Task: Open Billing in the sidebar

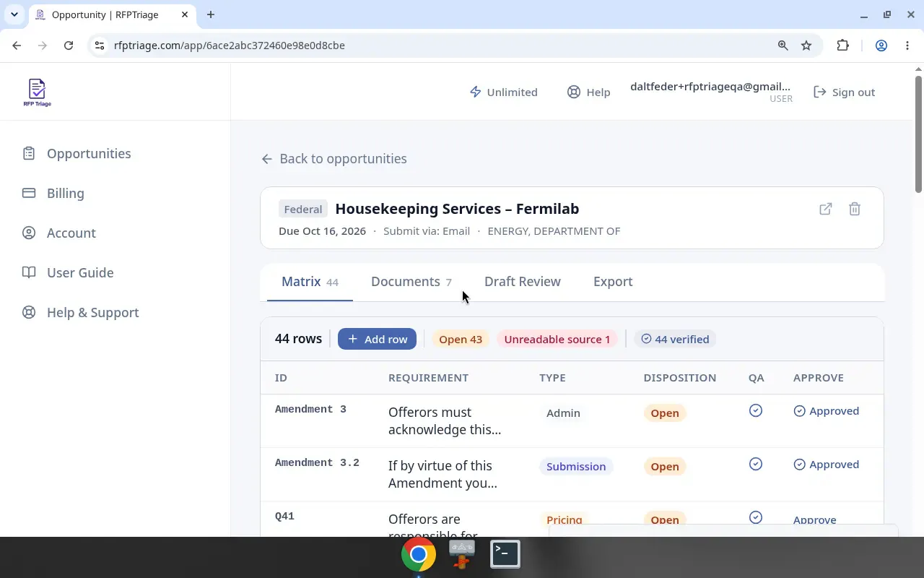Action: click(x=53, y=193)
